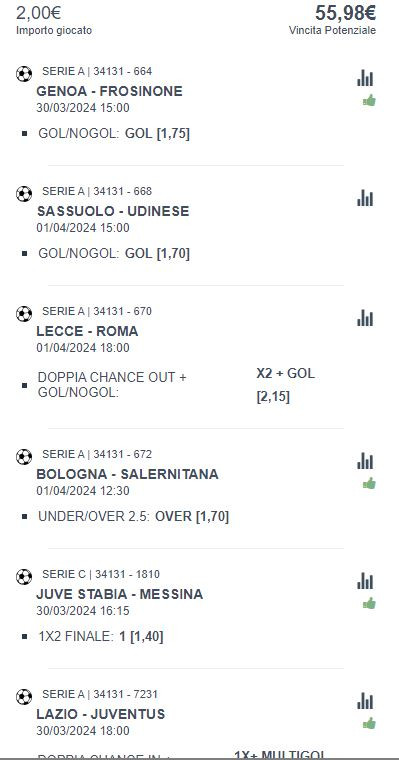The image size is (399, 760).
Task: Click soccer ball icon beside Lecce - Roma
Action: click(x=24, y=314)
